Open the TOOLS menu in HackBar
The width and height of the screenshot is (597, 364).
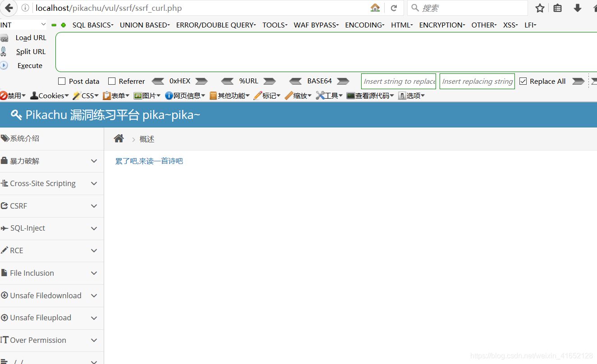pos(275,25)
